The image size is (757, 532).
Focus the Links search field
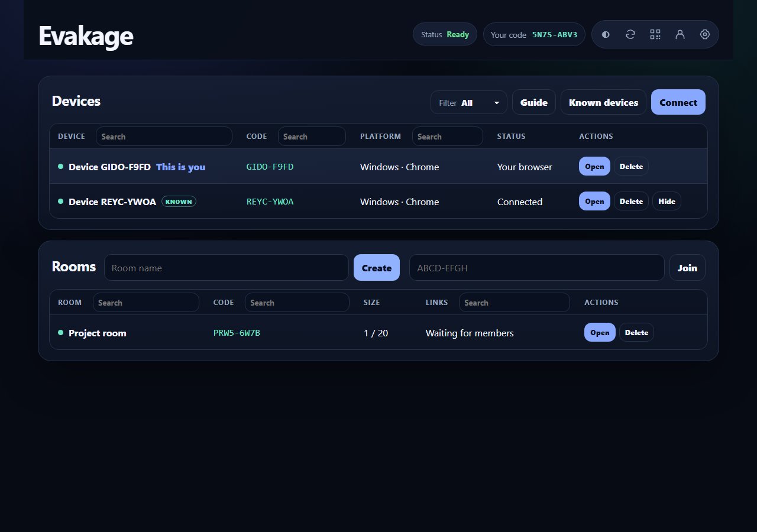click(x=515, y=303)
